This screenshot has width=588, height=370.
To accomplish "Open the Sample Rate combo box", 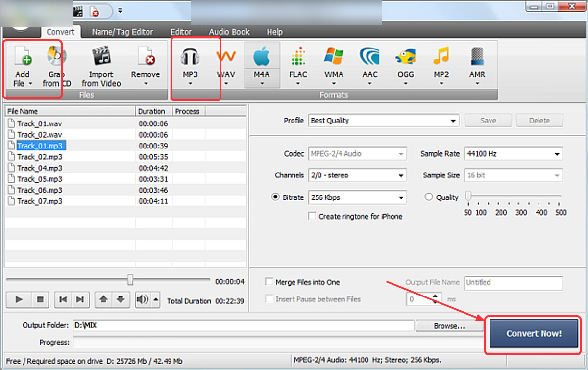I will (514, 154).
